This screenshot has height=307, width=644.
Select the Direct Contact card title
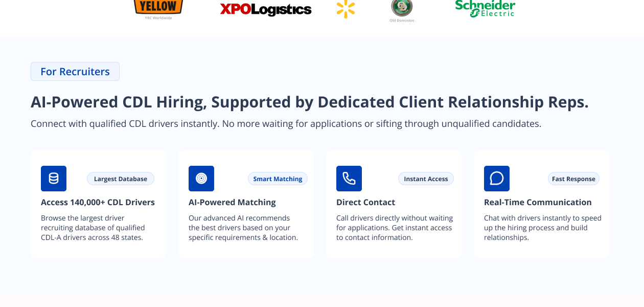[x=365, y=202]
